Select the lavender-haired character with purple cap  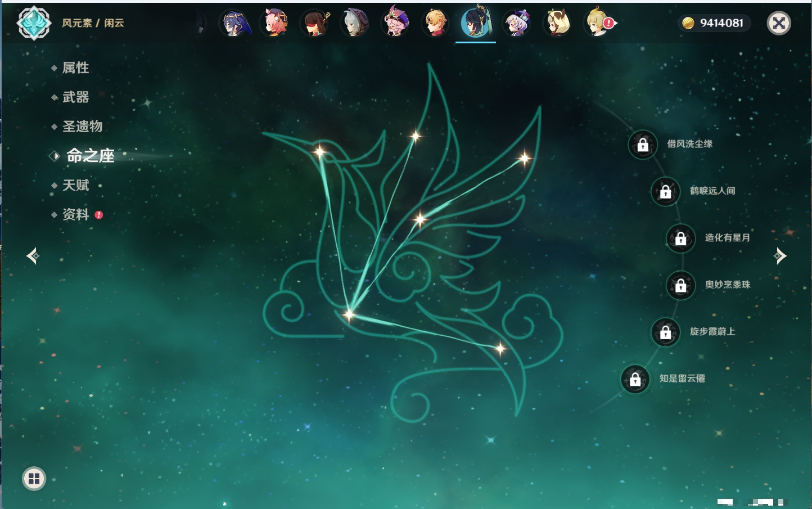pyautogui.click(x=516, y=23)
